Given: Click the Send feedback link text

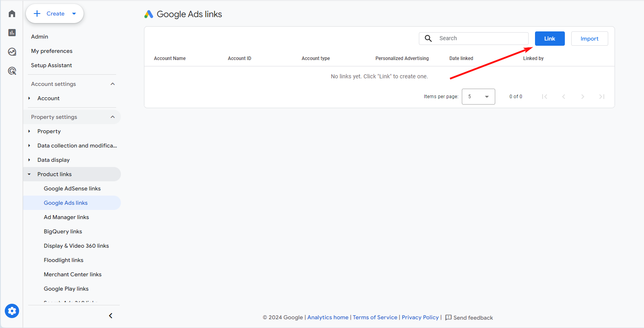Looking at the screenshot, I should point(473,318).
